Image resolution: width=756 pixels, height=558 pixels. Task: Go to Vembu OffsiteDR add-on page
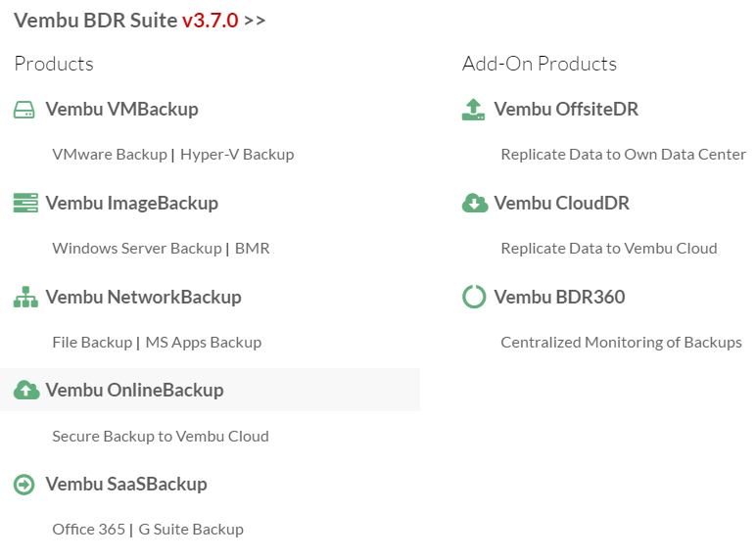pos(566,110)
